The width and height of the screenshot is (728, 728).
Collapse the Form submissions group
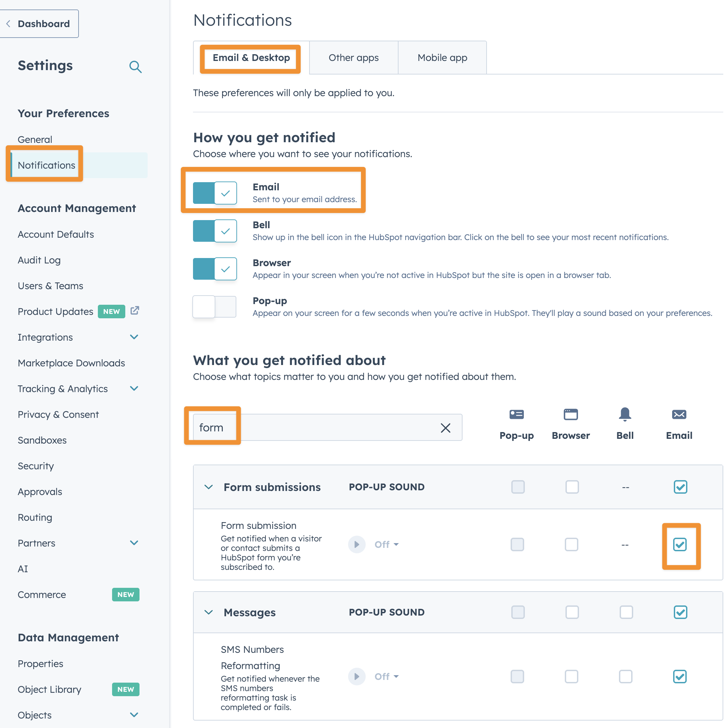point(208,487)
